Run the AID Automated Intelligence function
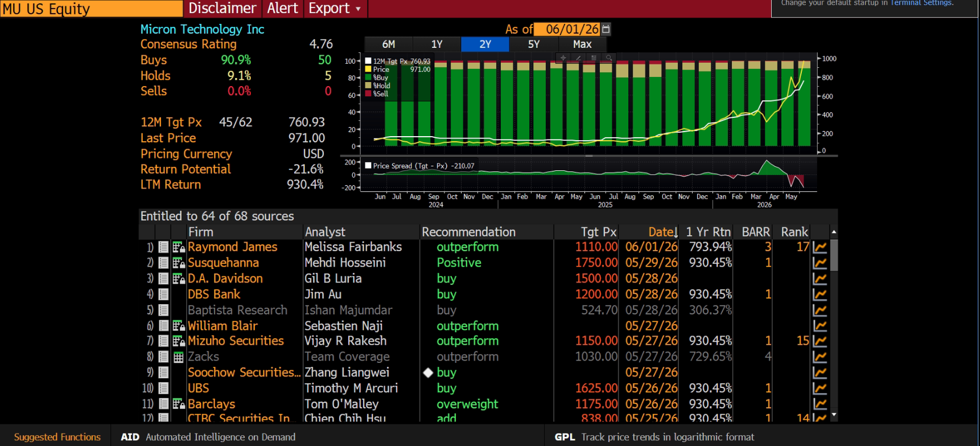Screen dimensions: 980x446 (x=208, y=437)
